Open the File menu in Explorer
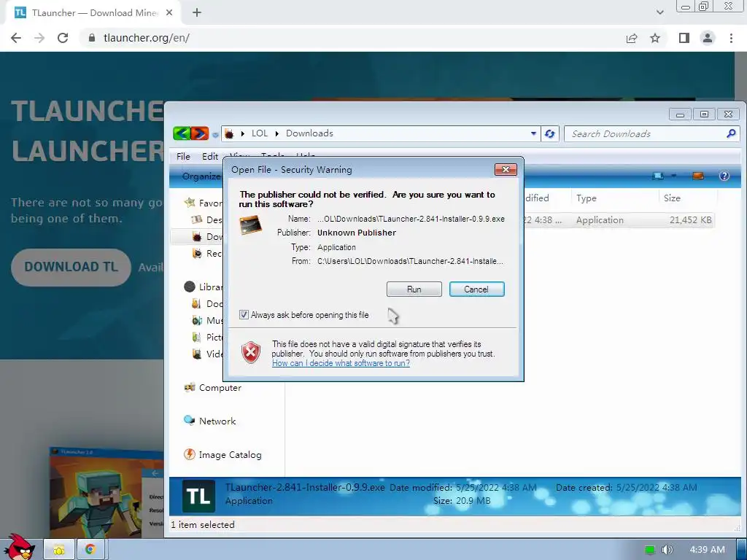The width and height of the screenshot is (747, 560). 183,156
